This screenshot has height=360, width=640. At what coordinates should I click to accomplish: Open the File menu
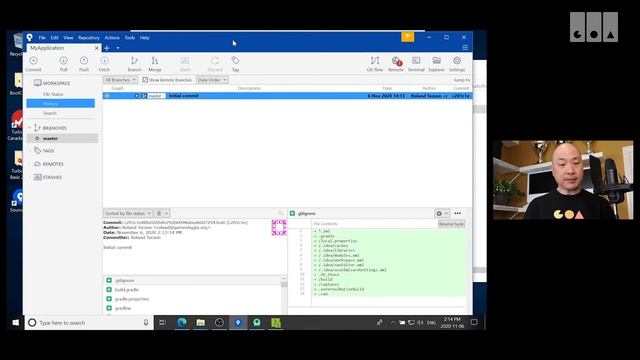click(42, 38)
